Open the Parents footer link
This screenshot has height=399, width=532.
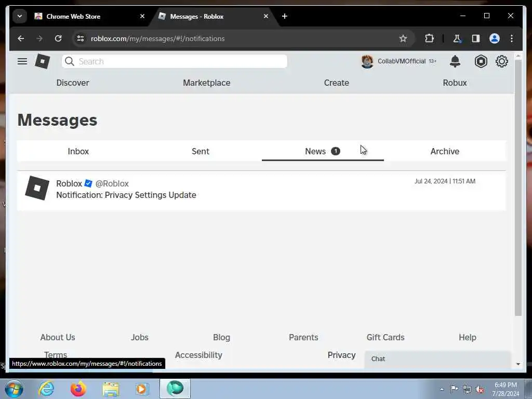(x=303, y=337)
